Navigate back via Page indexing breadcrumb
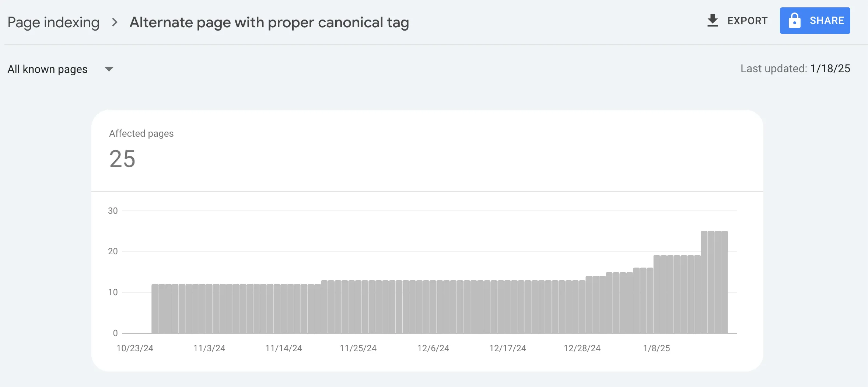This screenshot has width=868, height=387. 54,22
